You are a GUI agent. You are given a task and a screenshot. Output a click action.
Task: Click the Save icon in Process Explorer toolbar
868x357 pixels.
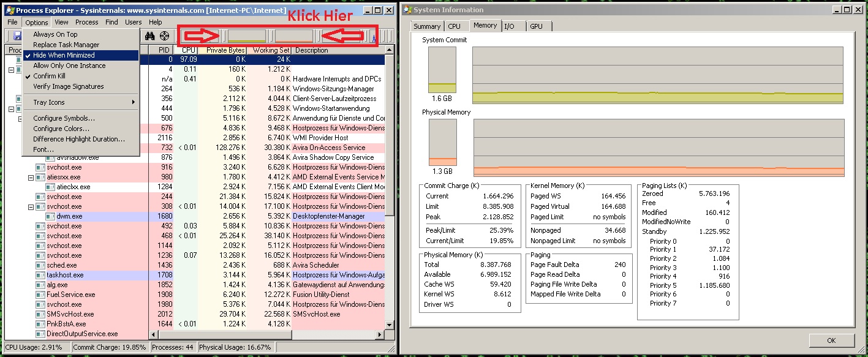pyautogui.click(x=17, y=36)
